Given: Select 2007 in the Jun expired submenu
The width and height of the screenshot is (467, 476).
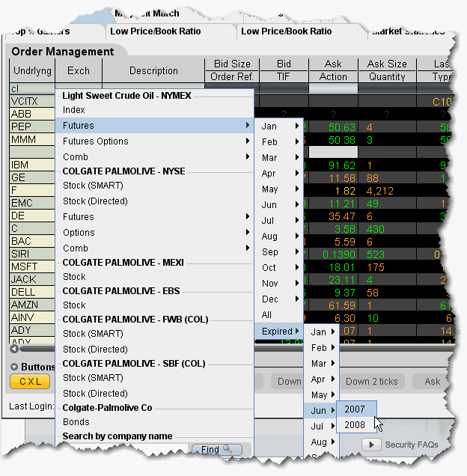Looking at the screenshot, I should pyautogui.click(x=355, y=409).
